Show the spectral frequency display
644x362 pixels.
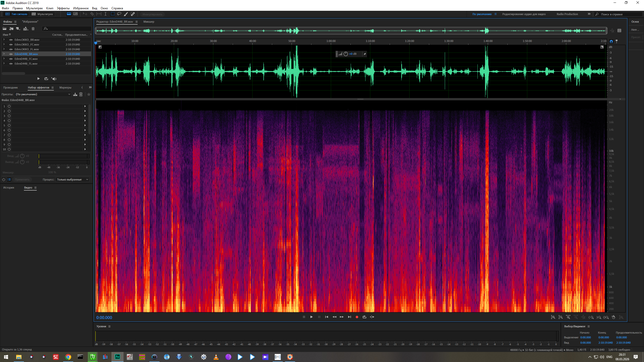coord(69,14)
